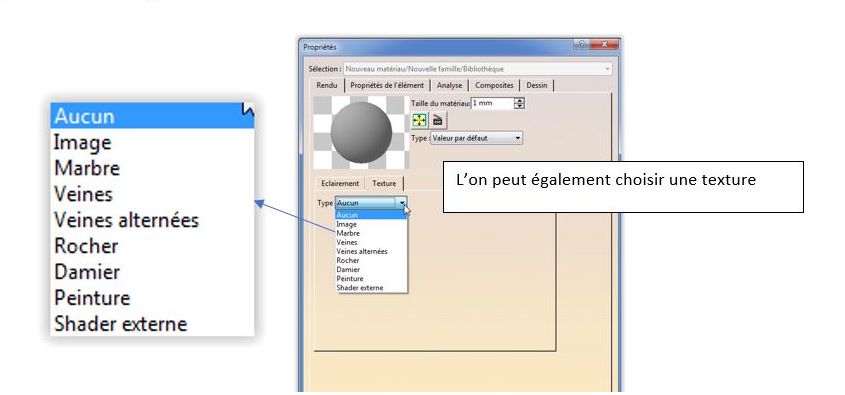845x395 pixels.
Task: Expand the Sélection combo box arrow
Action: [607, 70]
